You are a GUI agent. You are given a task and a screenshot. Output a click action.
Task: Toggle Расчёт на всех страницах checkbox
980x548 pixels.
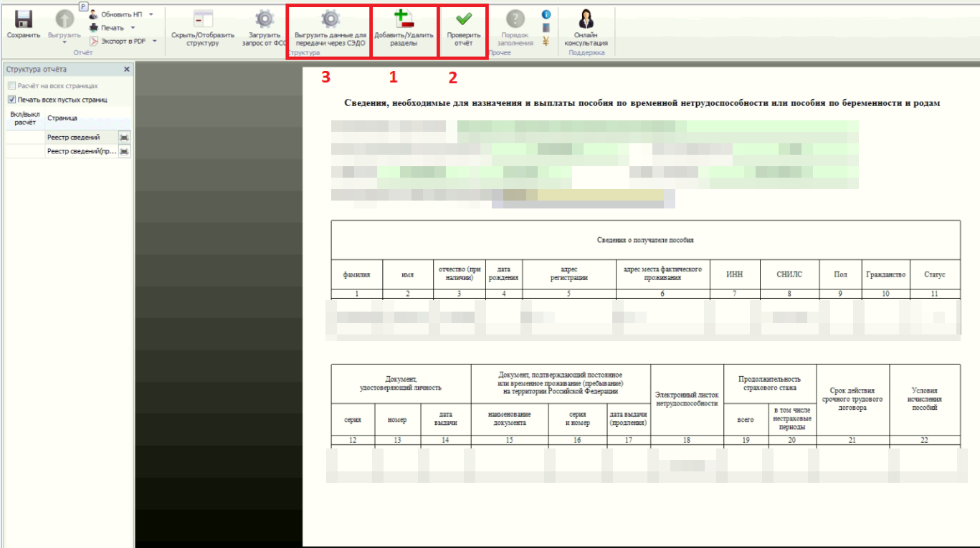click(x=11, y=86)
